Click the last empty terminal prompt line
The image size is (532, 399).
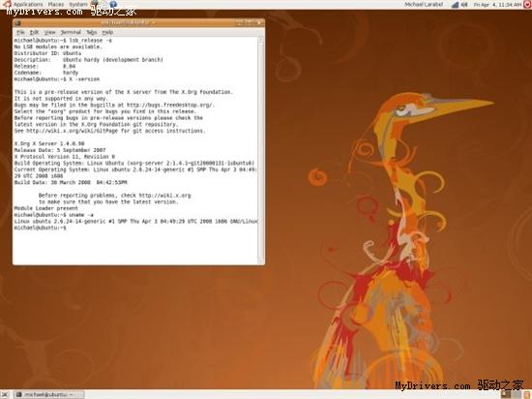(41, 228)
